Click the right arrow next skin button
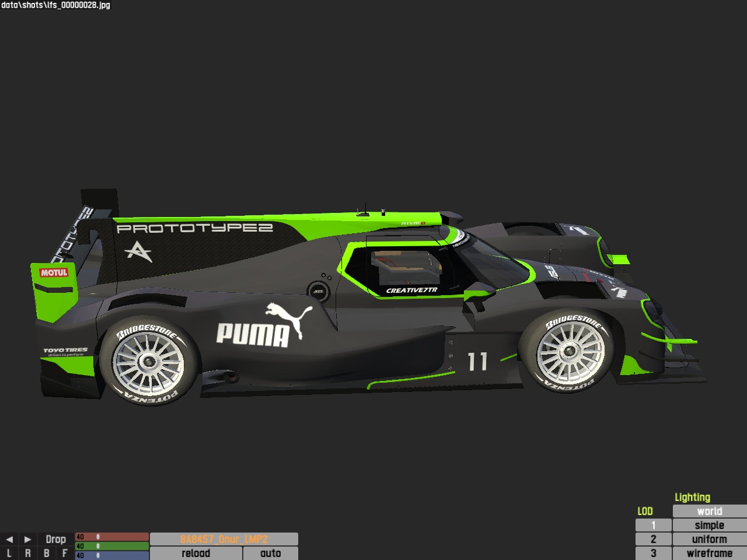The width and height of the screenshot is (747, 560). click(27, 539)
